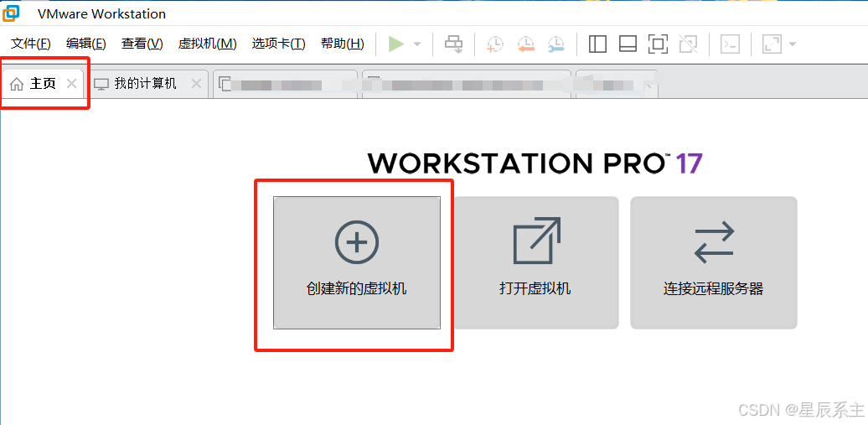The image size is (868, 425).
Task: Open the 文件(F) menu
Action: (31, 44)
